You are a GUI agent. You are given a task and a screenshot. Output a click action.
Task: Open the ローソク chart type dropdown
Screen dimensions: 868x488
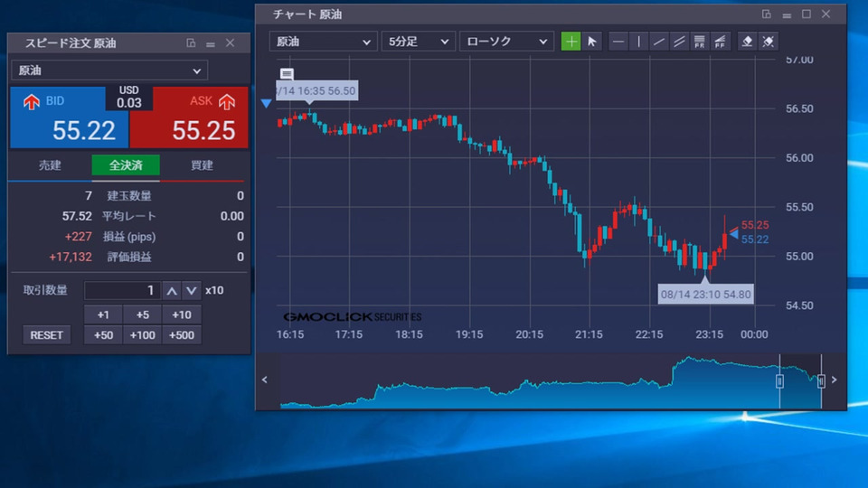(506, 42)
